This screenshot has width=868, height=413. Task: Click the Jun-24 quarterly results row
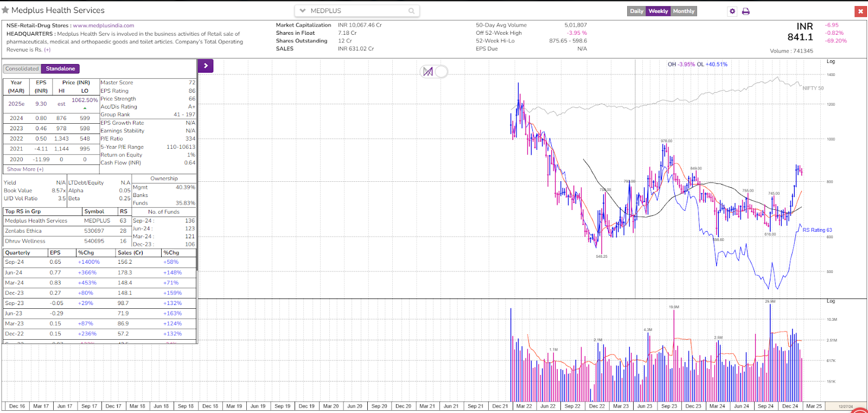point(100,272)
